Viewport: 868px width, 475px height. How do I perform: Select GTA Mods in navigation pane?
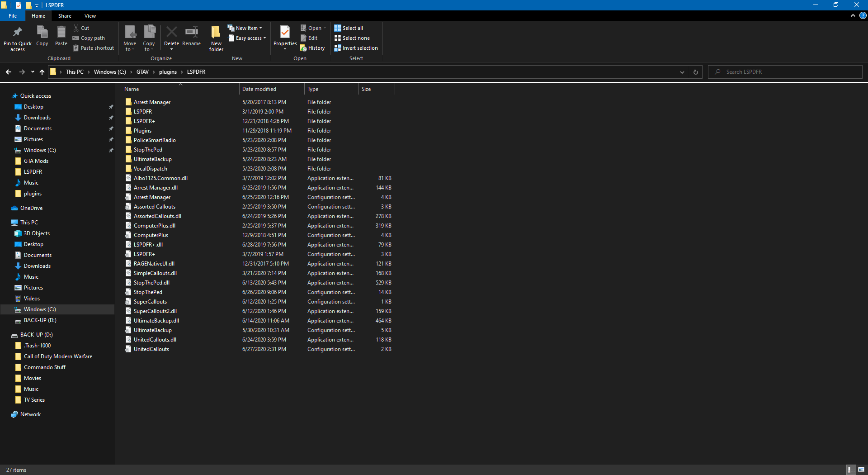pyautogui.click(x=36, y=161)
